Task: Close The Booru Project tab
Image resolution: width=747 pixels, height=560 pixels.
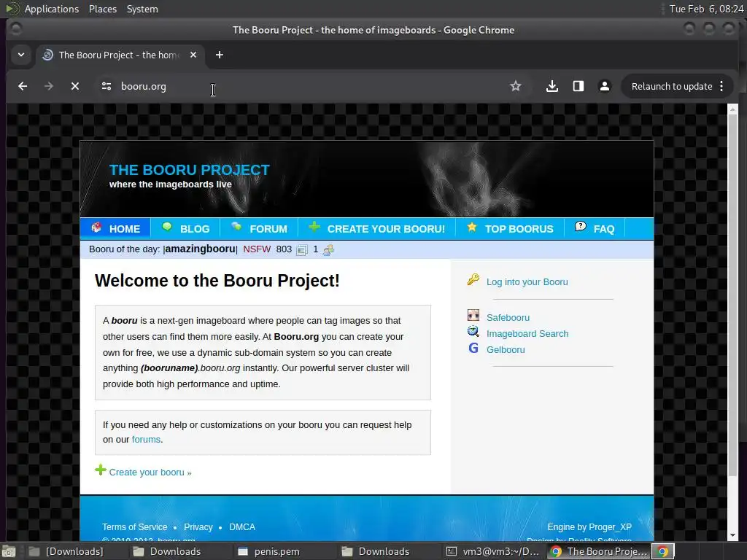Action: click(x=193, y=55)
